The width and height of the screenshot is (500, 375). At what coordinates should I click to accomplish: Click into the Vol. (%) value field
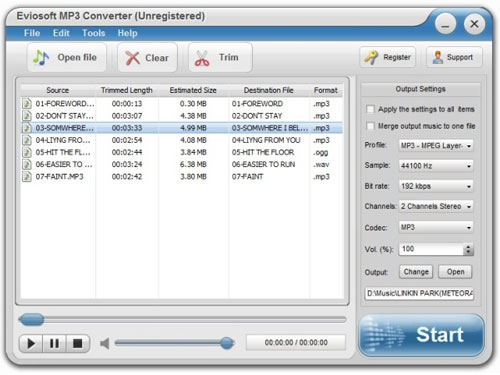(x=431, y=249)
